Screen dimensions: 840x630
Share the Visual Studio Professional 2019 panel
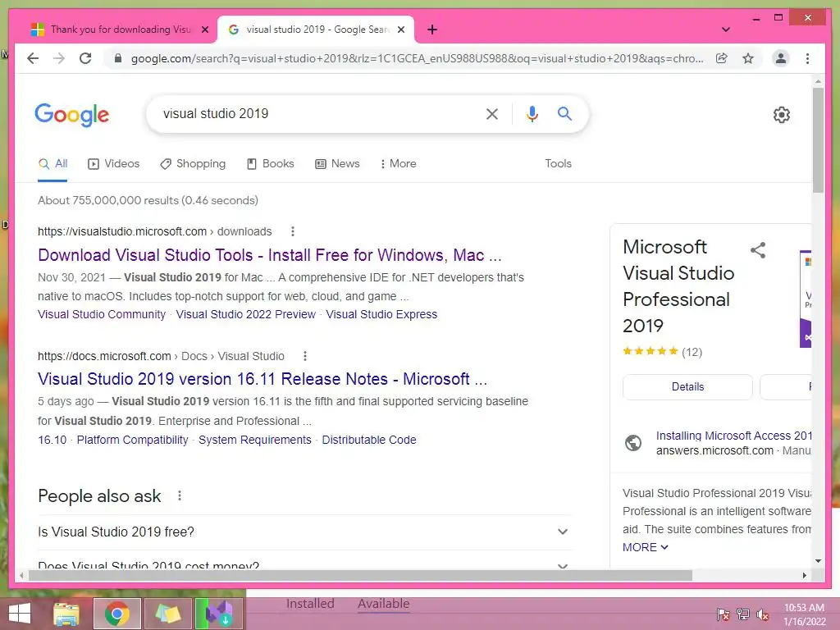758,249
